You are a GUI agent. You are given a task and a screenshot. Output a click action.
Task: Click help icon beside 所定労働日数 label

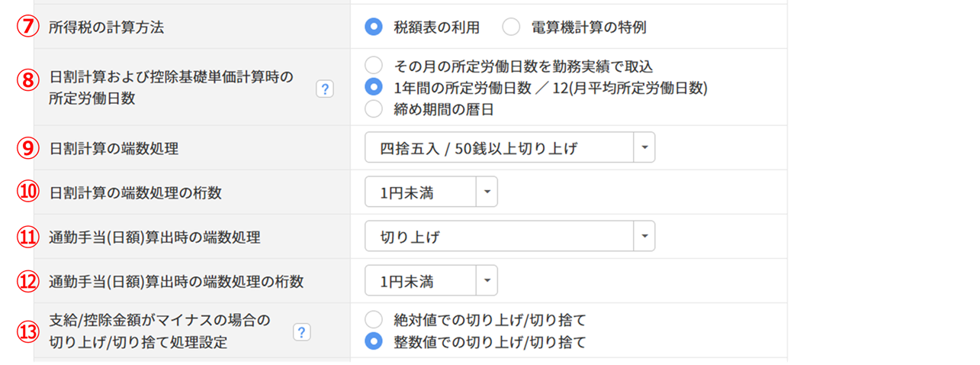325,89
